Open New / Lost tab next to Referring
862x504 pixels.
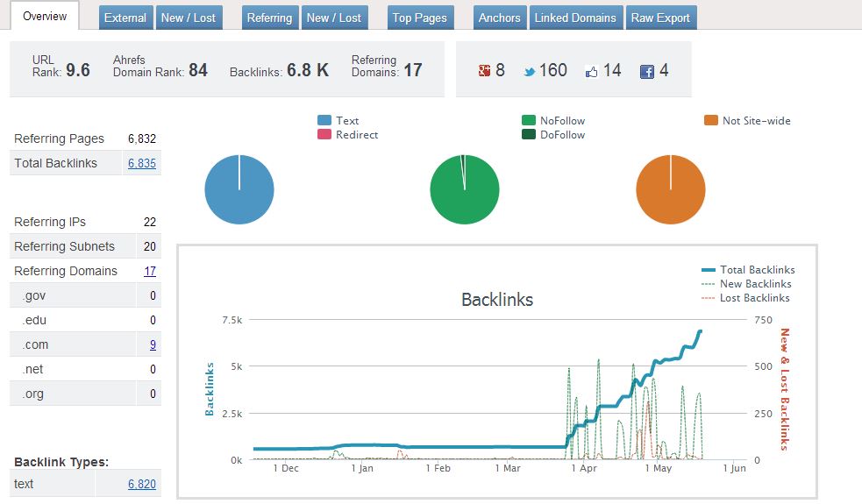pos(334,18)
